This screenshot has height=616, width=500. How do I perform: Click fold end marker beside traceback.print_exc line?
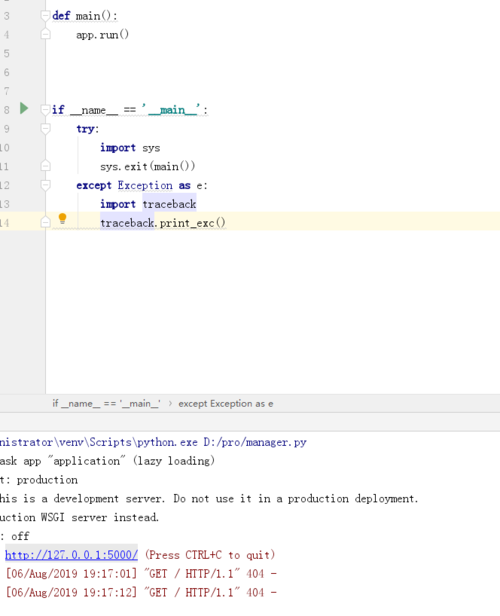coord(46,223)
